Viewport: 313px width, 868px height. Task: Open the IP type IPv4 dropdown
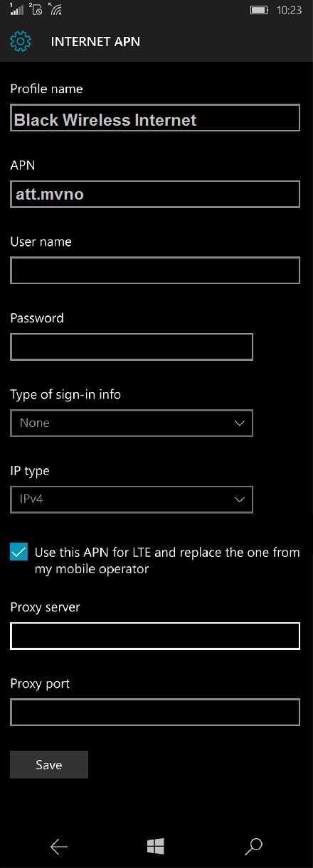click(x=132, y=499)
